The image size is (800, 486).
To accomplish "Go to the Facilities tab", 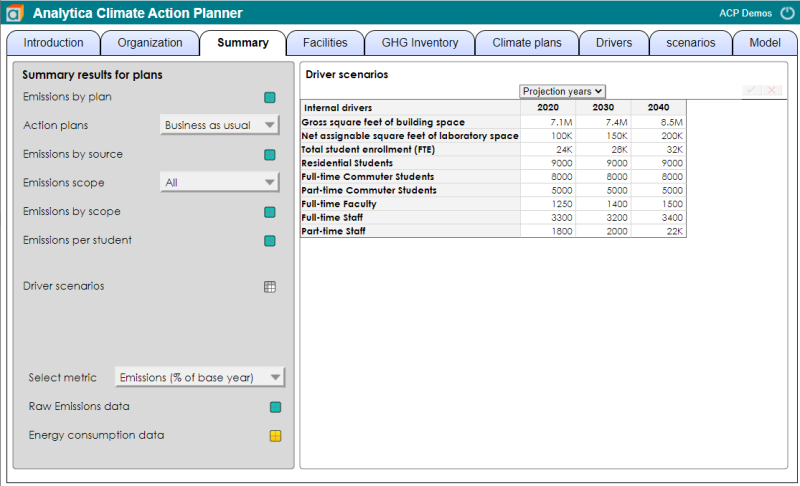I will [325, 43].
